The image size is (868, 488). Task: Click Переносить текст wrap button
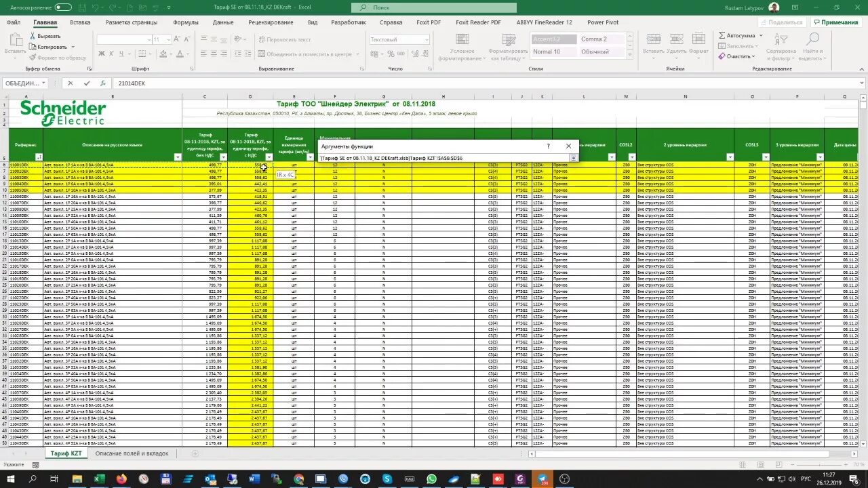283,39
